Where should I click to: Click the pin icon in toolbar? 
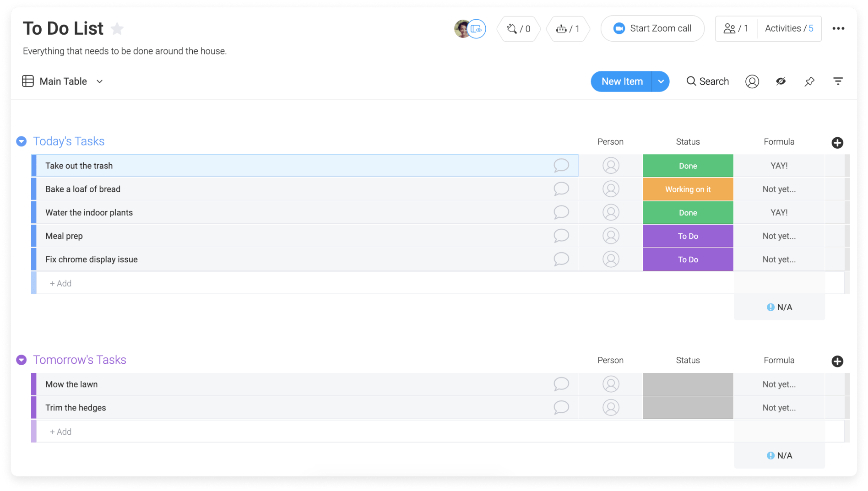click(x=809, y=81)
